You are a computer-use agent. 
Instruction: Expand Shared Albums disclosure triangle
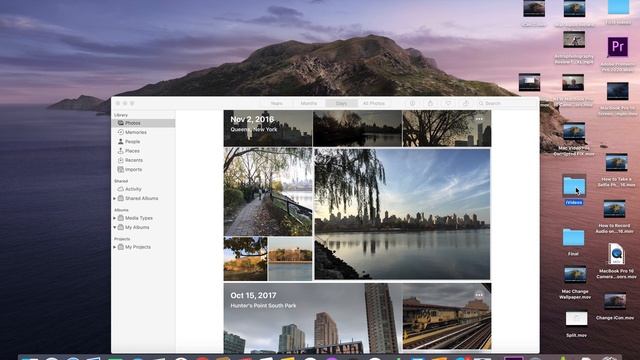click(x=115, y=198)
